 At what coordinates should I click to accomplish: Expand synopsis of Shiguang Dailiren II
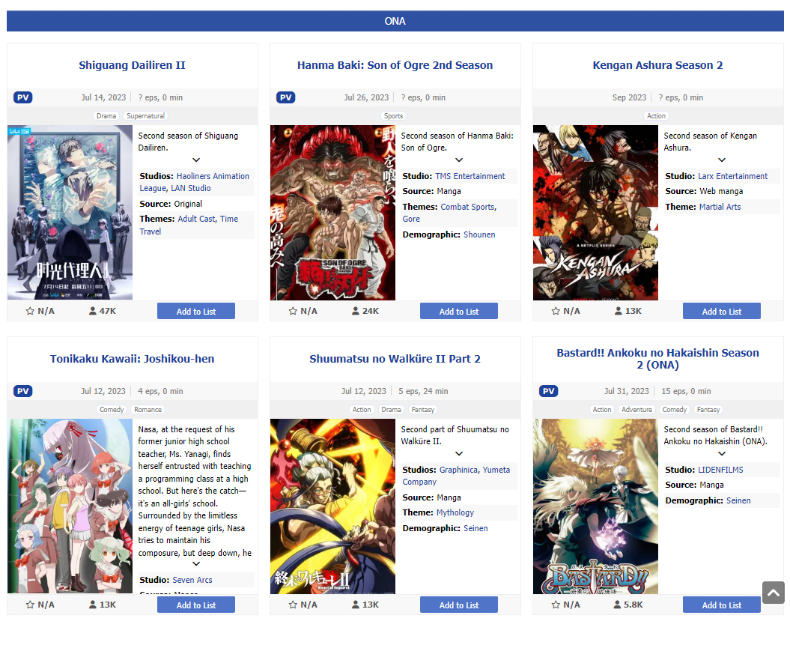point(196,160)
